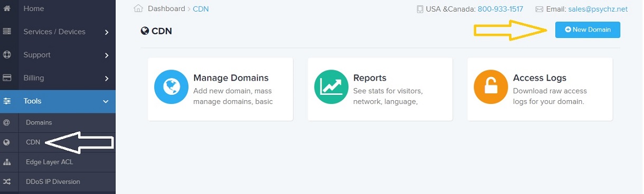Click the phone icon beside USA & Canada
Image resolution: width=644 pixels, height=194 pixels.
(x=420, y=9)
